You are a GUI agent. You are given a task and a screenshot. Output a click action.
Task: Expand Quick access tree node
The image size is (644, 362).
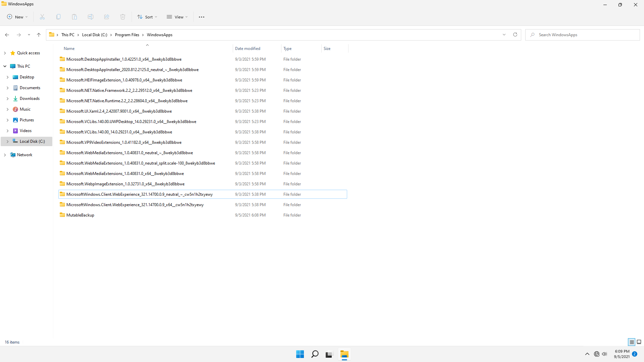pyautogui.click(x=5, y=53)
